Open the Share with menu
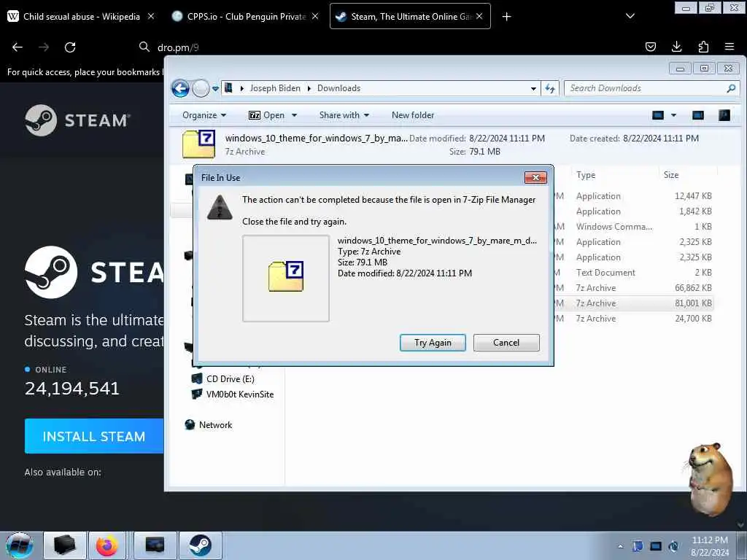This screenshot has width=747, height=560. [x=344, y=115]
